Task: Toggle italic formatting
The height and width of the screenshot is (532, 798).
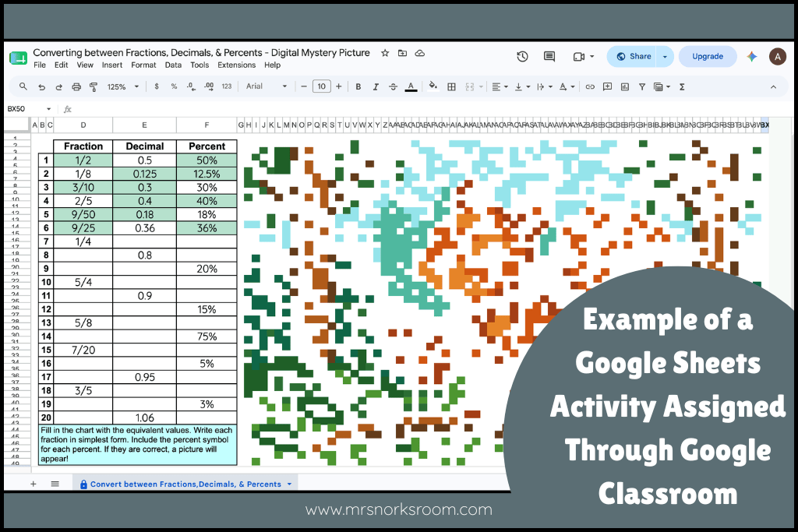Action: point(376,87)
